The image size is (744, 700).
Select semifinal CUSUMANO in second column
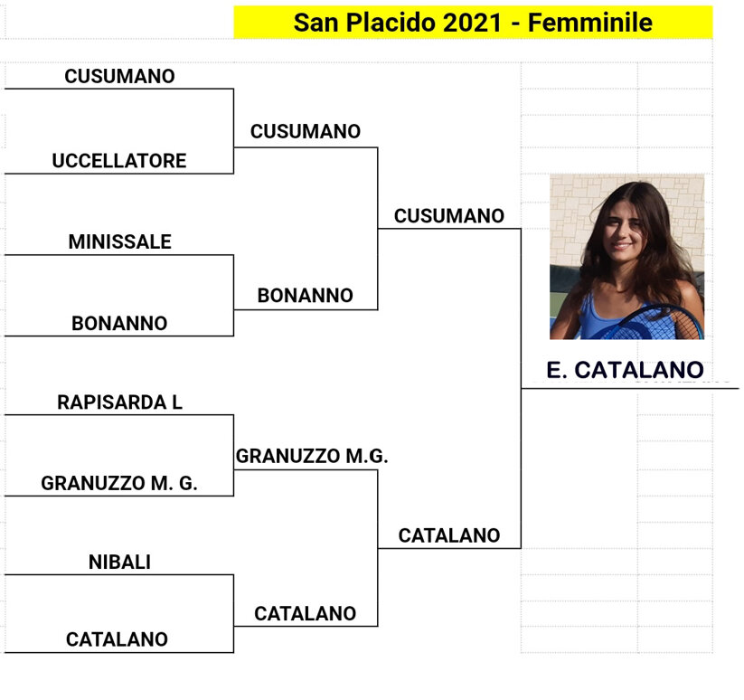(x=306, y=132)
